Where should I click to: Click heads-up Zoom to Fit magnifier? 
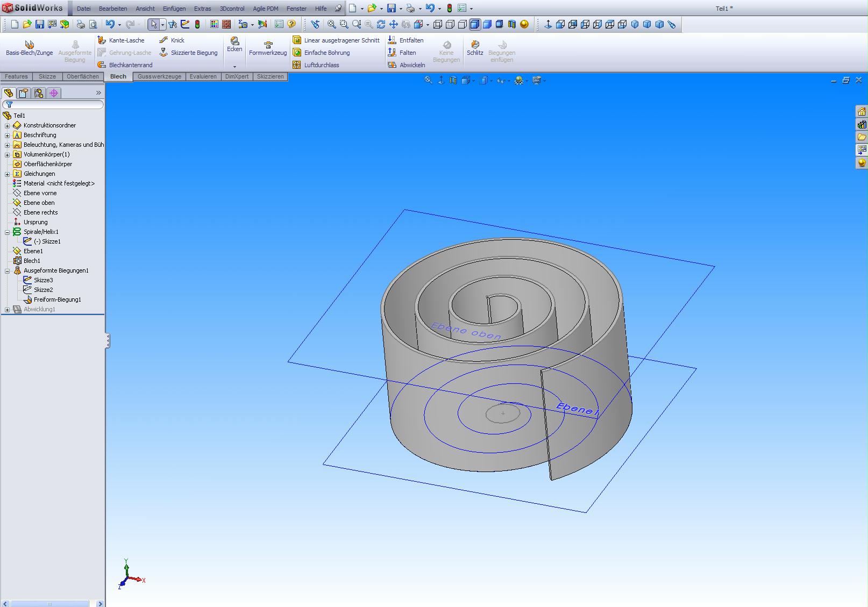(x=428, y=80)
